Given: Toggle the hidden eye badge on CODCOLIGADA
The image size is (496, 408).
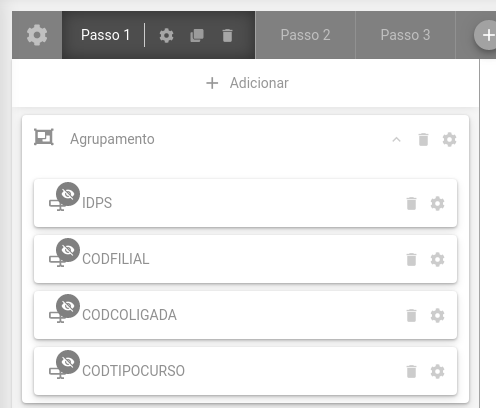Looking at the screenshot, I should [x=68, y=306].
